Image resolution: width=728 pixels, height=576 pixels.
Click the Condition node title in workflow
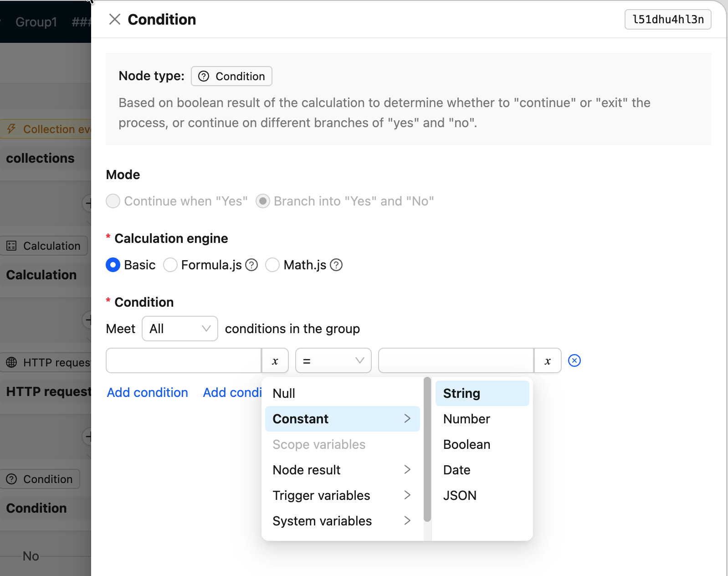tap(36, 508)
